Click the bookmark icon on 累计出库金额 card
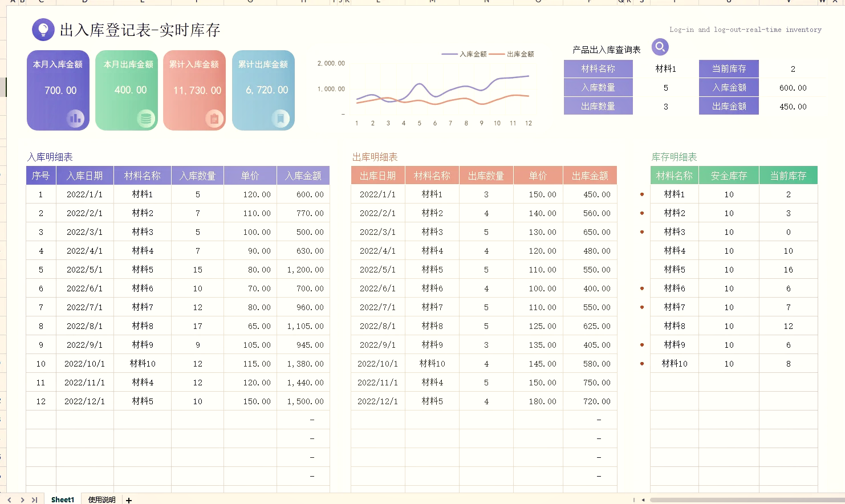The width and height of the screenshot is (845, 504). (281, 119)
